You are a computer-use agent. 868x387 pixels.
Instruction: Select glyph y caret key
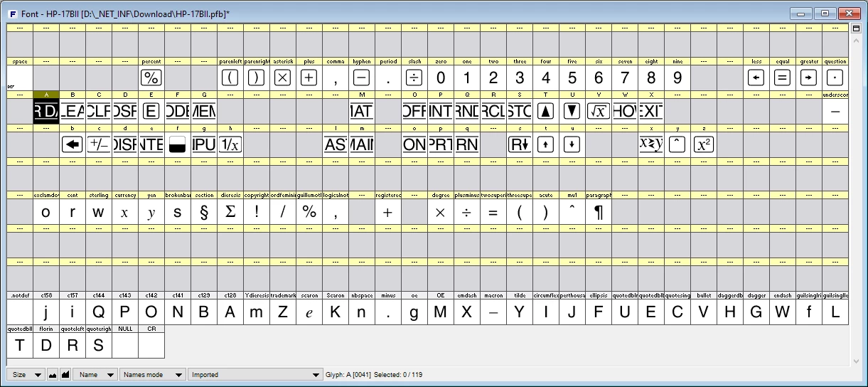pyautogui.click(x=677, y=144)
